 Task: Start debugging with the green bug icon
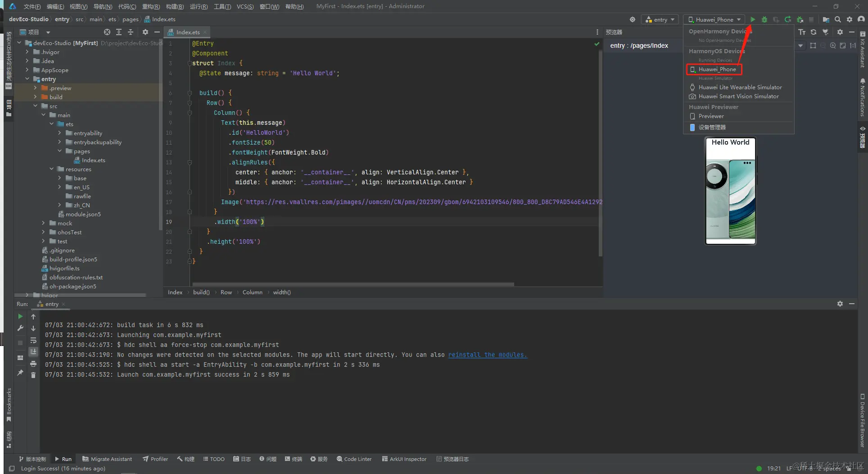pyautogui.click(x=764, y=19)
